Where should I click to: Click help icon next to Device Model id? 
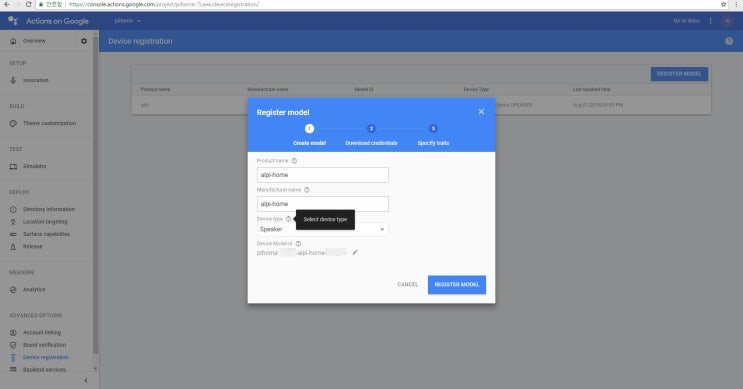coord(298,244)
